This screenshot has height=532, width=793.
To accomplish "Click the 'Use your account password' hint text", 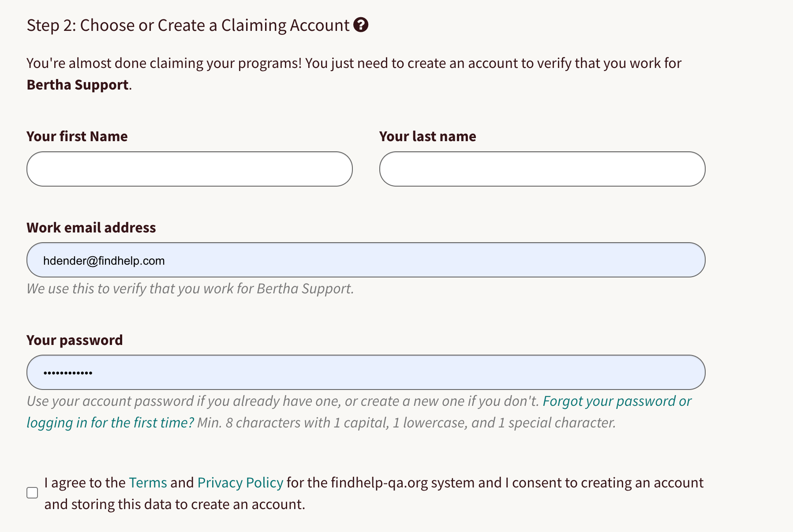I will tap(282, 401).
